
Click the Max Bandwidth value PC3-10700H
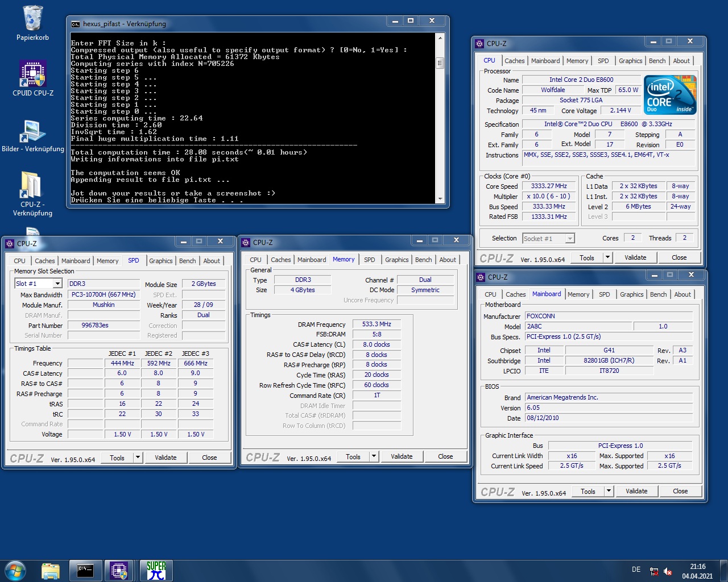tap(104, 294)
